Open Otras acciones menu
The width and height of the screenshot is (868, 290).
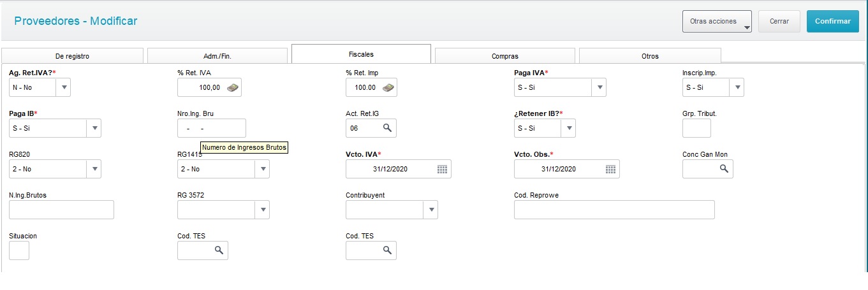717,21
